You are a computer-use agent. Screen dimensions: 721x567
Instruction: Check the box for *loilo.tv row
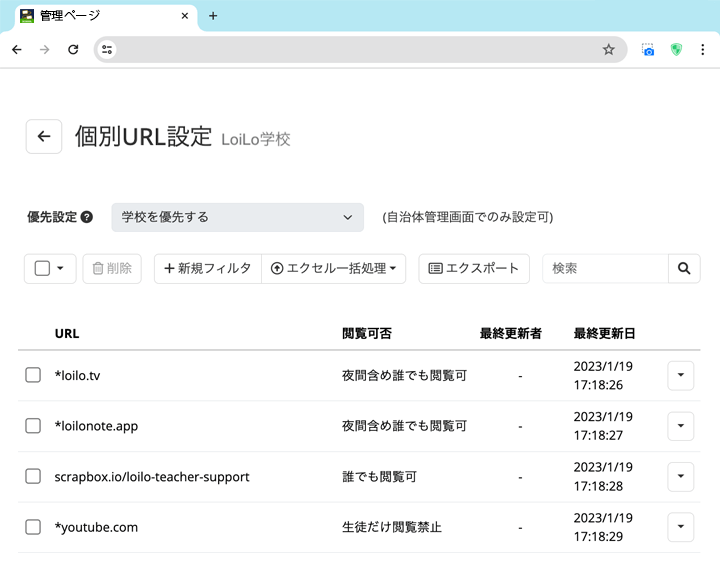tap(33, 375)
